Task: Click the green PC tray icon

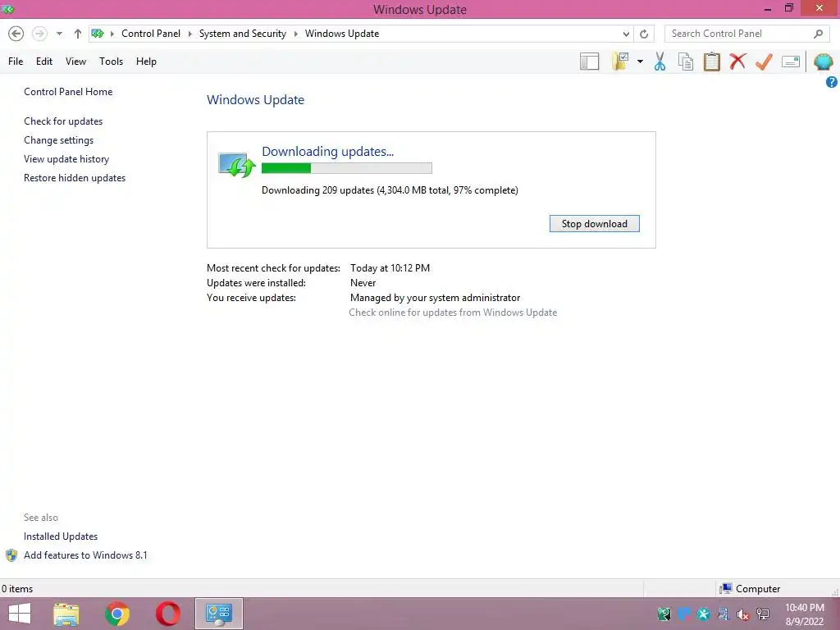Action: [664, 614]
